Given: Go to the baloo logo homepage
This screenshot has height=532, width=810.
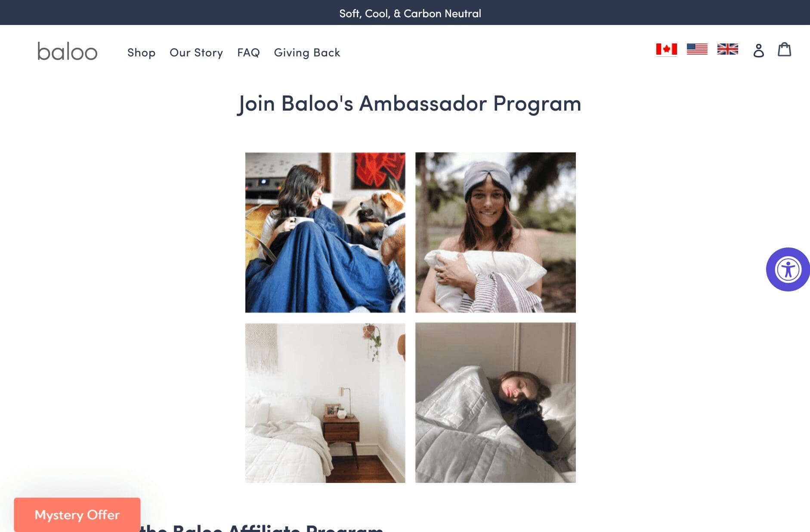Looking at the screenshot, I should click(68, 51).
